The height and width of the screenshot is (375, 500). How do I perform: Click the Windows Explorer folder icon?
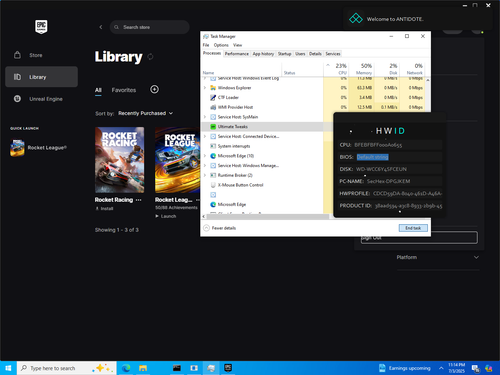coord(213,88)
